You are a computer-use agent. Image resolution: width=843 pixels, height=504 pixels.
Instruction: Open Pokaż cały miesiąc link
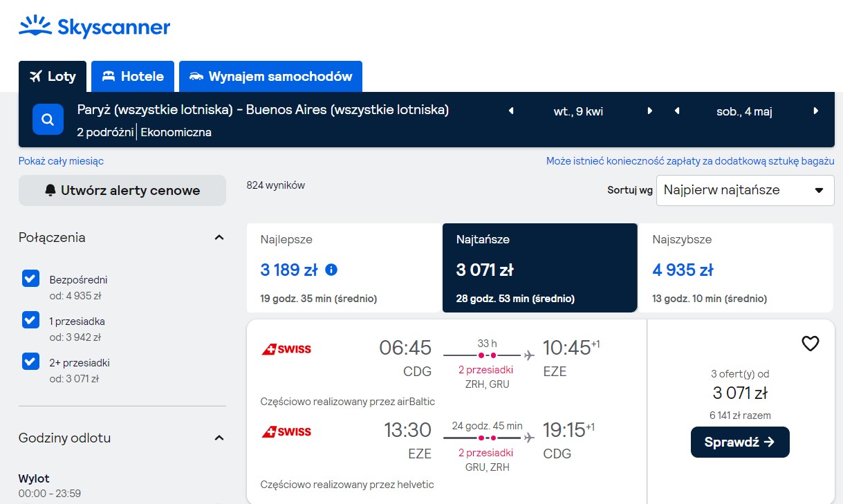pos(62,161)
